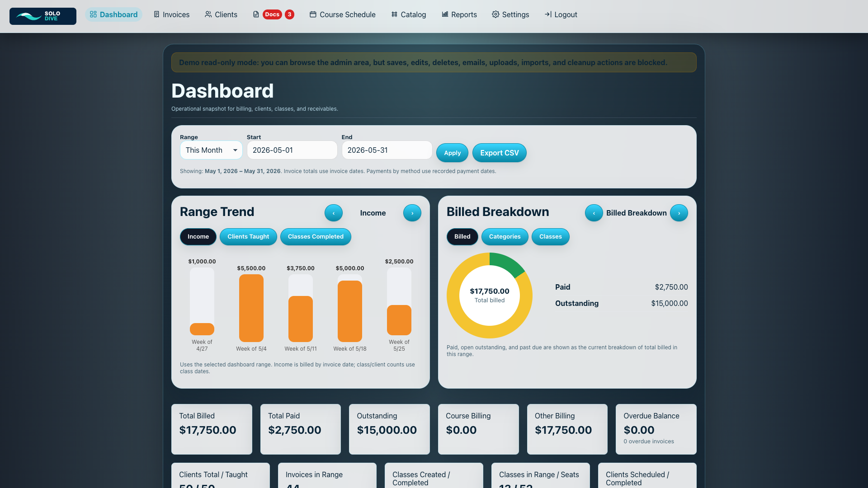Click the Week of 5/25 bar
868x488 pixels.
point(399,320)
